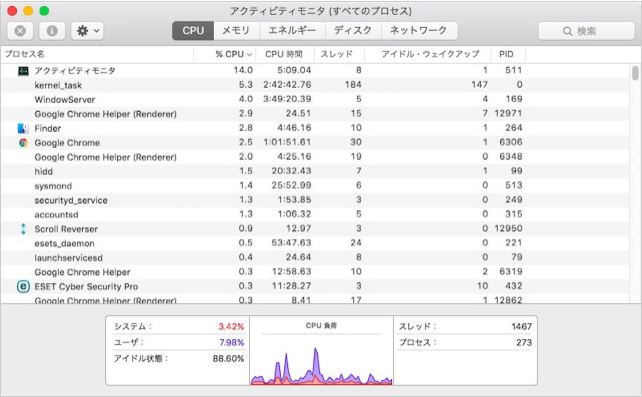Click the Finder icon in process list
Viewport: 642px width, 397px height.
(x=23, y=129)
